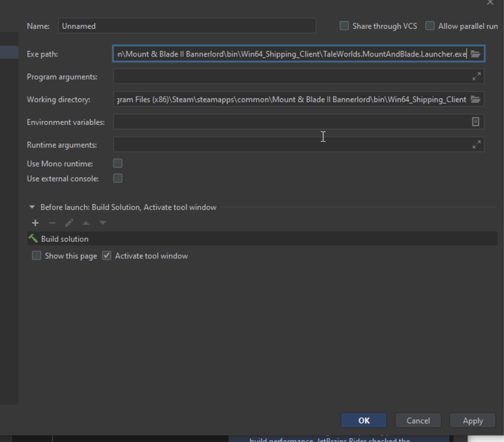
Task: Click the Cancel button
Action: coord(418,421)
